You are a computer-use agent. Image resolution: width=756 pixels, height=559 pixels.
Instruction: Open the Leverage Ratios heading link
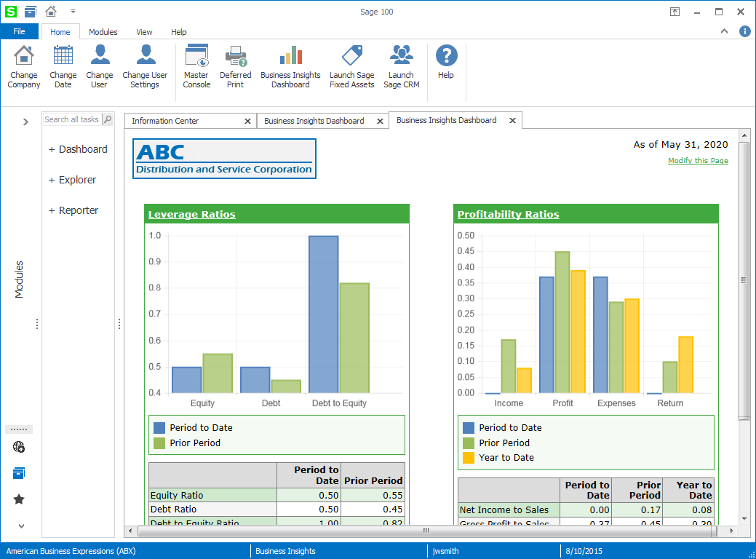point(191,214)
